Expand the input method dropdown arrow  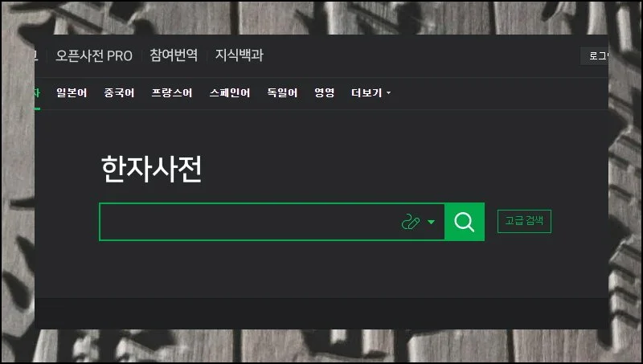coord(431,222)
